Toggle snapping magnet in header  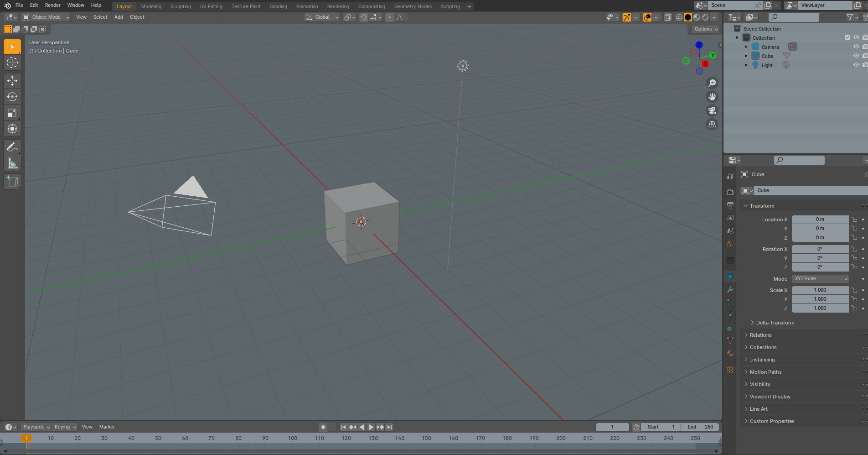363,17
